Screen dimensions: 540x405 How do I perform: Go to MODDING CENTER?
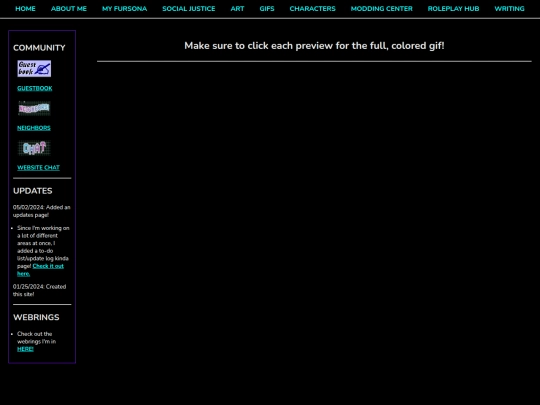pos(382,9)
